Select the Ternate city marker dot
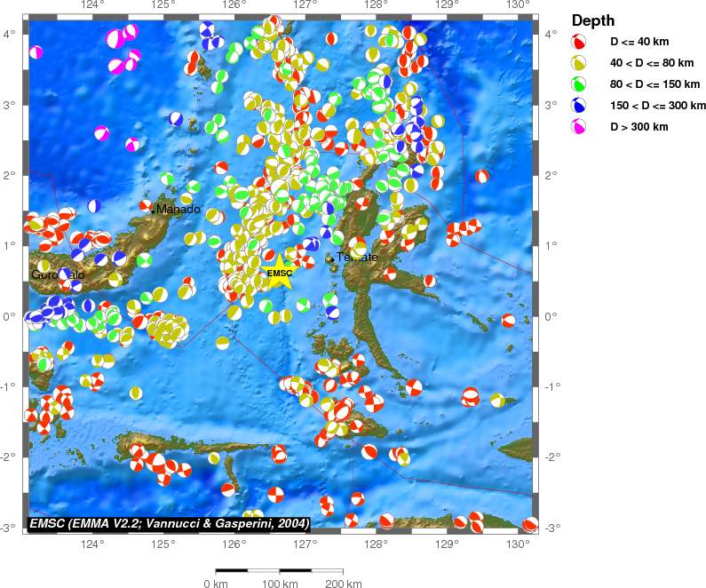Viewport: 706px width, 588px height. click(x=330, y=259)
